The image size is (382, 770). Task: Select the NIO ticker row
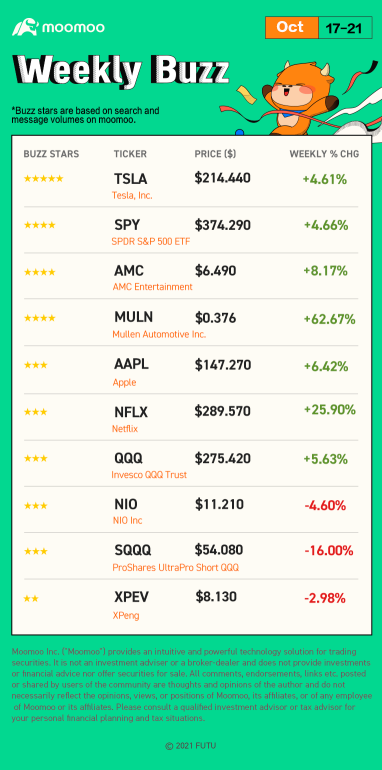click(x=191, y=510)
